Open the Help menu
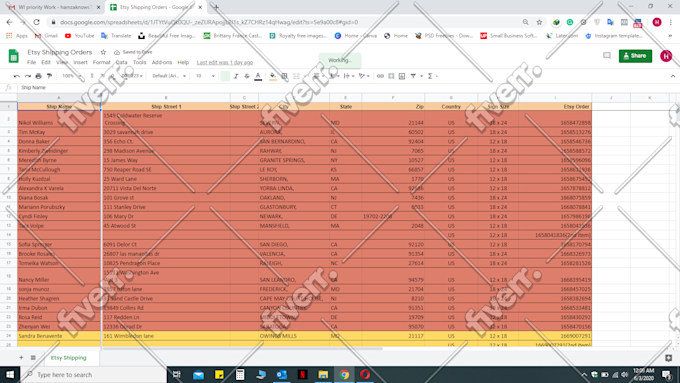 (183, 62)
